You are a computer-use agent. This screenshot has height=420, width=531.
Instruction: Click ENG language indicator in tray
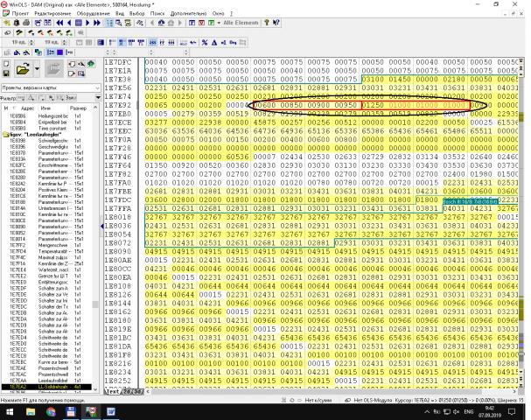coord(469,412)
